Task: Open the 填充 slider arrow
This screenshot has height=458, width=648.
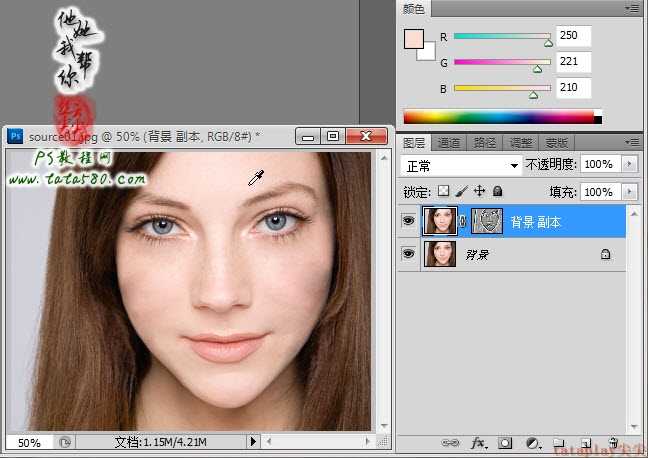Action: click(629, 192)
